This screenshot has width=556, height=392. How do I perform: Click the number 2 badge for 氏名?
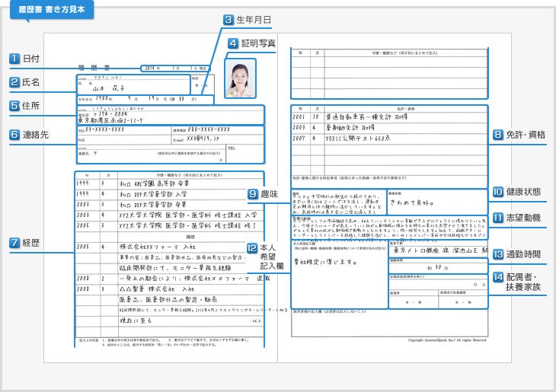[14, 82]
